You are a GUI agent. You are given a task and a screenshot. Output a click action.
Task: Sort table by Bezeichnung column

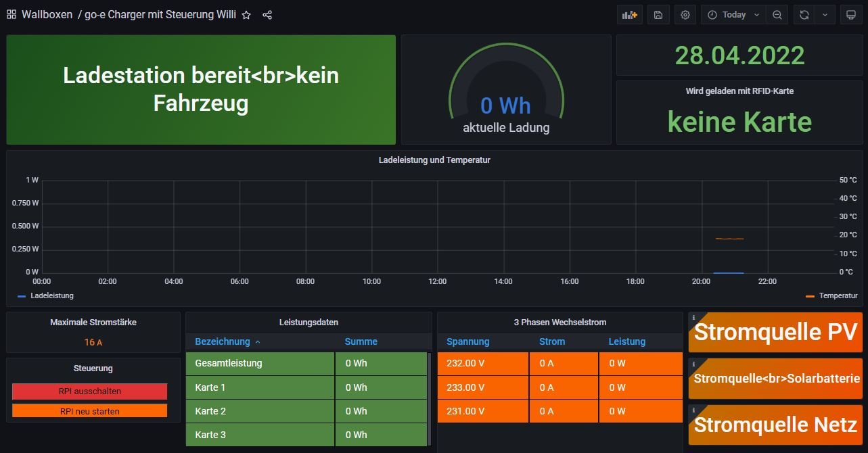[x=223, y=341]
